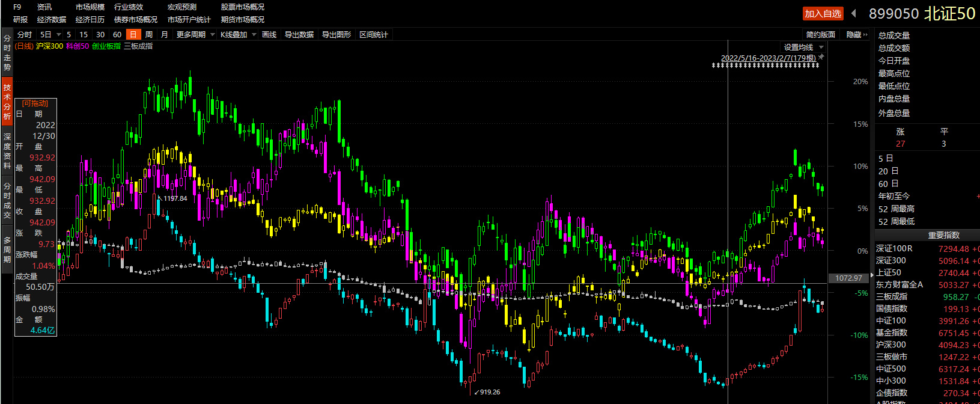
Task: Open the 设置均线 dropdown
Action: tap(803, 47)
